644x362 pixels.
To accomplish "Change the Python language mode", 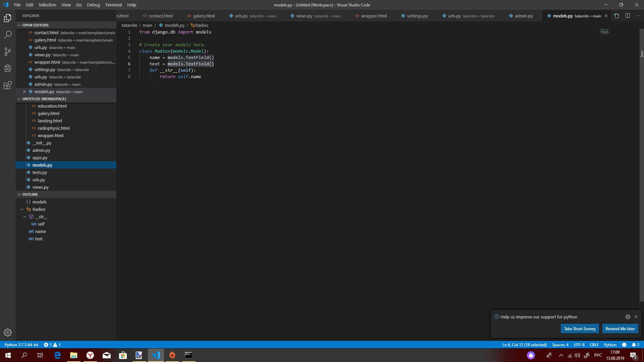I will 610,345.
